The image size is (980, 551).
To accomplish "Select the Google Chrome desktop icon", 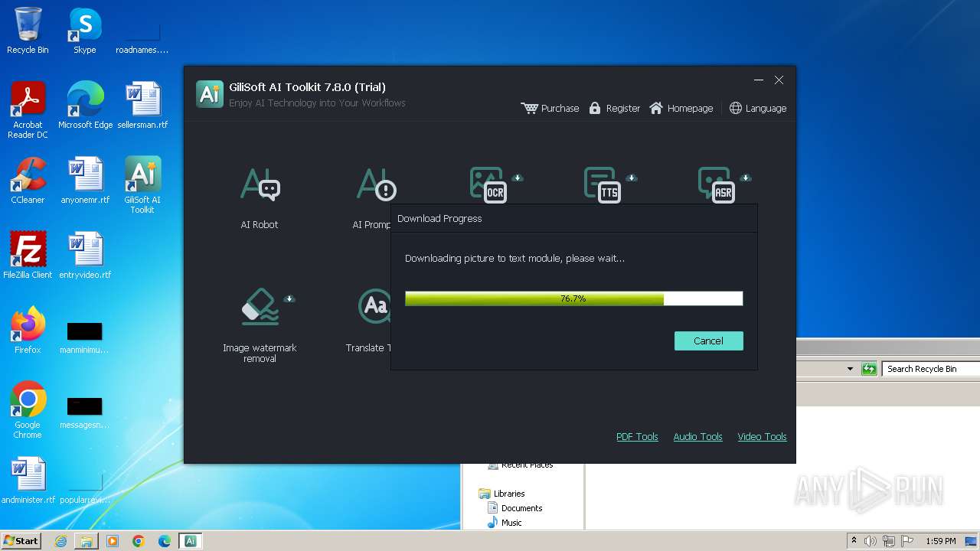I will point(28,409).
